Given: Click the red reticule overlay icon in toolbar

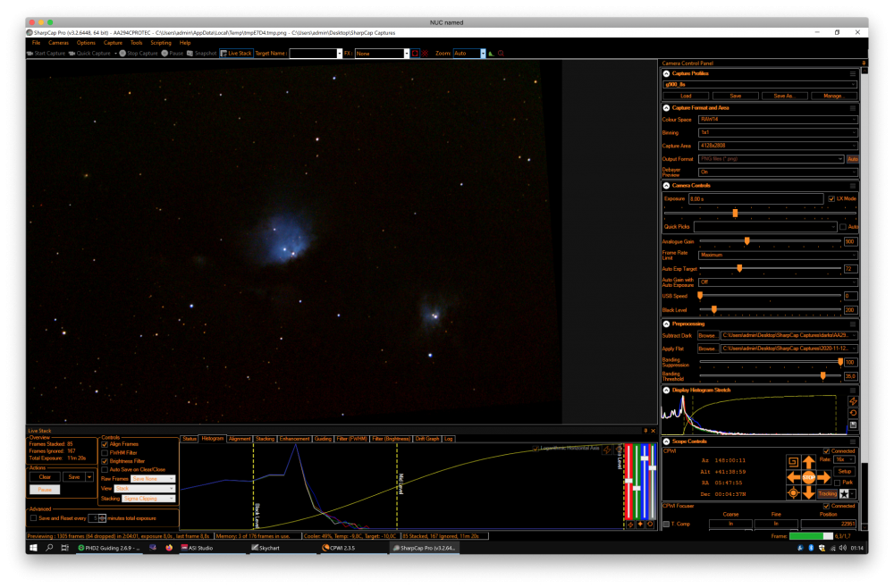Looking at the screenshot, I should [x=425, y=53].
